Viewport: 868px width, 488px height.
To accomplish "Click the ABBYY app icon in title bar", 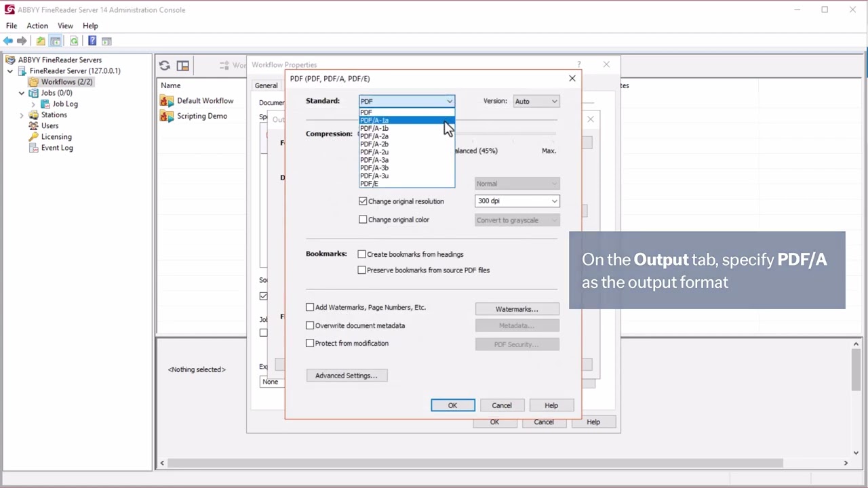I will click(x=9, y=9).
